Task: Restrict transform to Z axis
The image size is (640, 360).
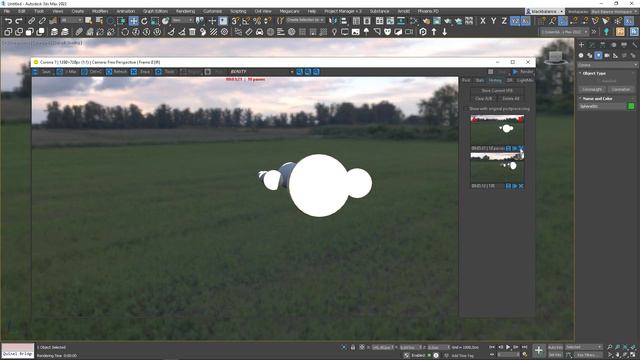Action: (504, 21)
